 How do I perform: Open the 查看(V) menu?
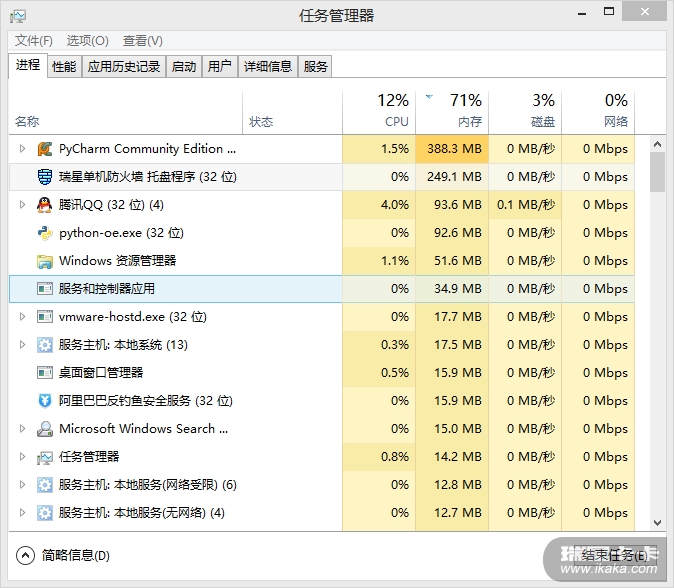[x=143, y=41]
